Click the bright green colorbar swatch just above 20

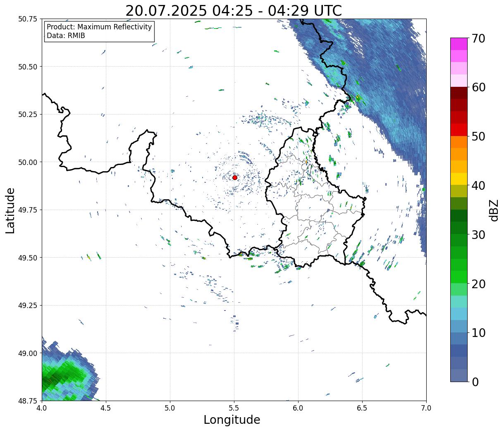(x=459, y=277)
